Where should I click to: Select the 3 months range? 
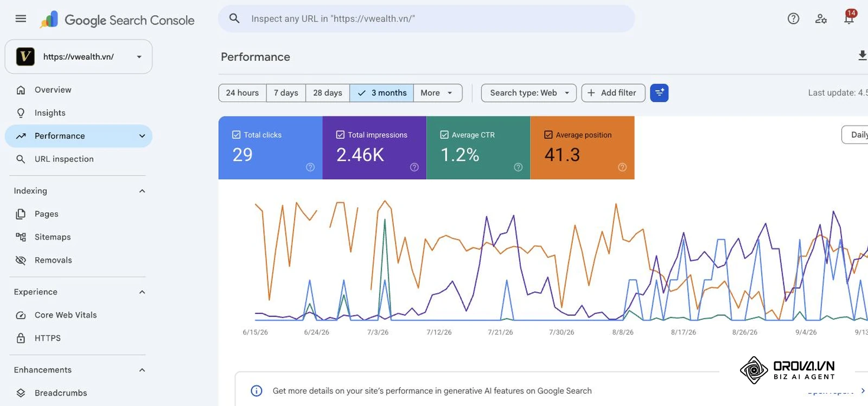click(x=382, y=93)
